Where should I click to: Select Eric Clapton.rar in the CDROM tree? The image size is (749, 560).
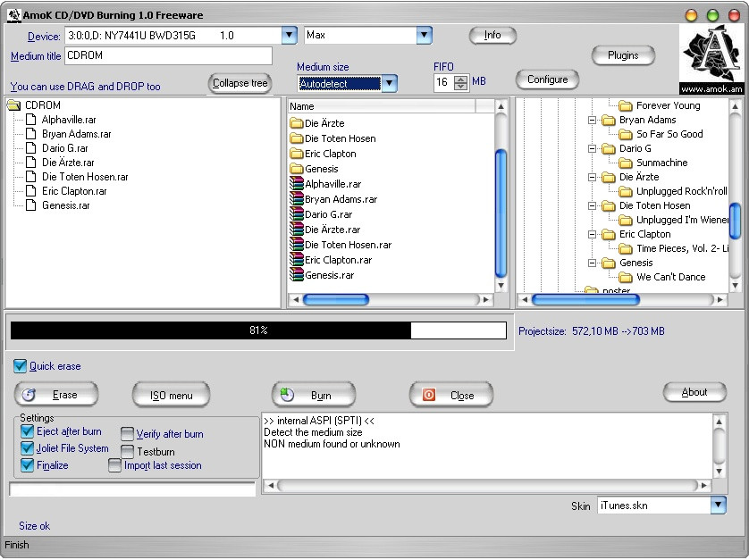pos(74,191)
